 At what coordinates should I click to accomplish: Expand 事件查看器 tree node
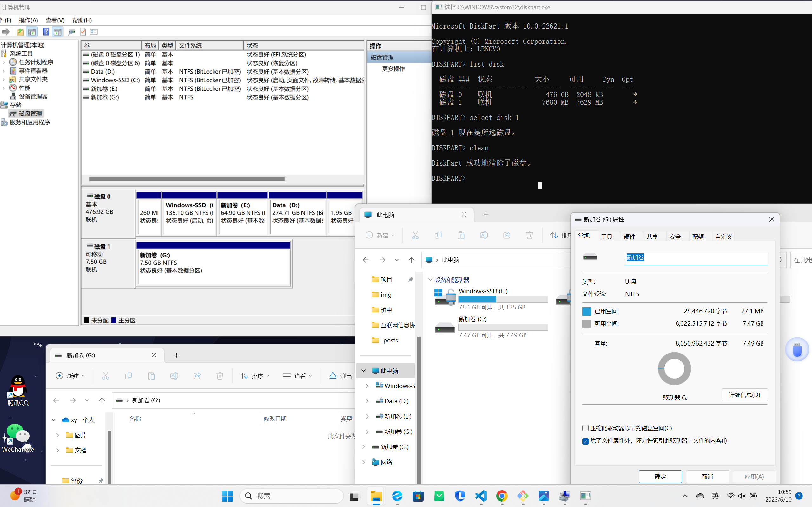coord(4,71)
